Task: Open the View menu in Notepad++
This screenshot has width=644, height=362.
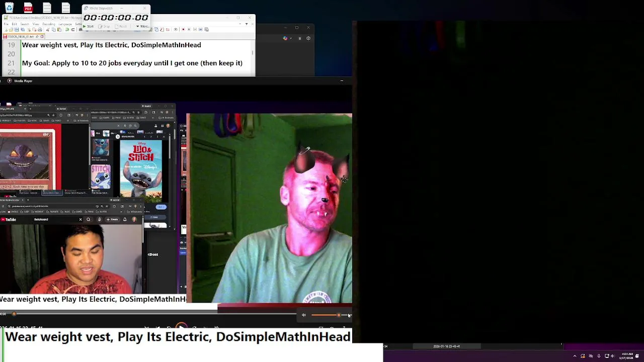Action: 36,24
